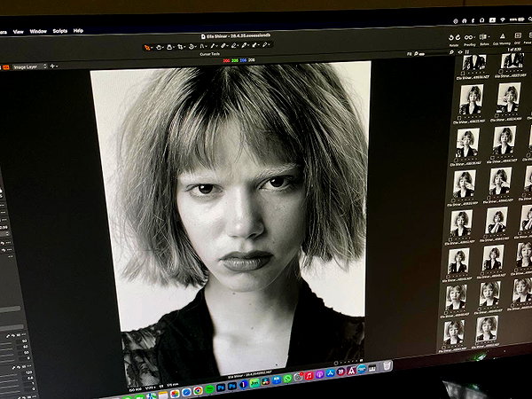This screenshot has width=532, height=399.
Task: Select the Rotate straighten cursor tool
Action: 191,47
